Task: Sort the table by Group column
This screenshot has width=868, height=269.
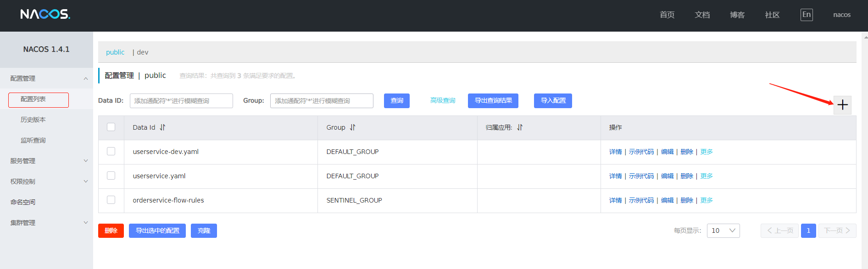Action: tap(352, 127)
